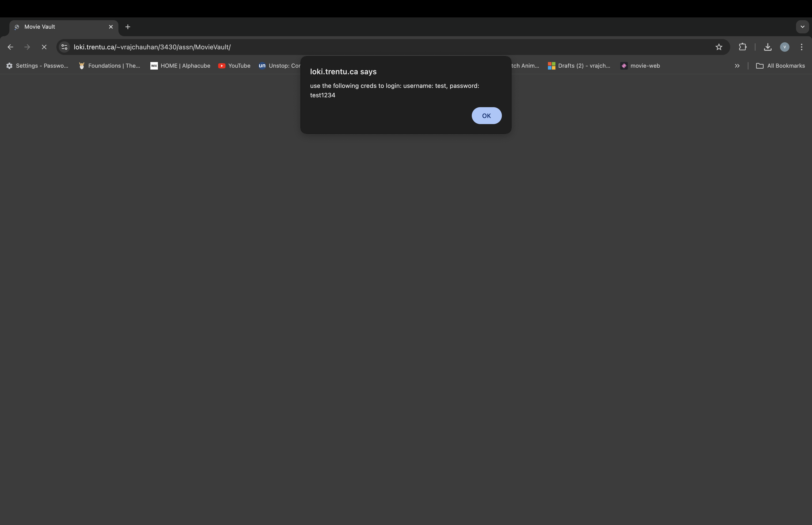Click OK in the alert dialog

point(486,116)
